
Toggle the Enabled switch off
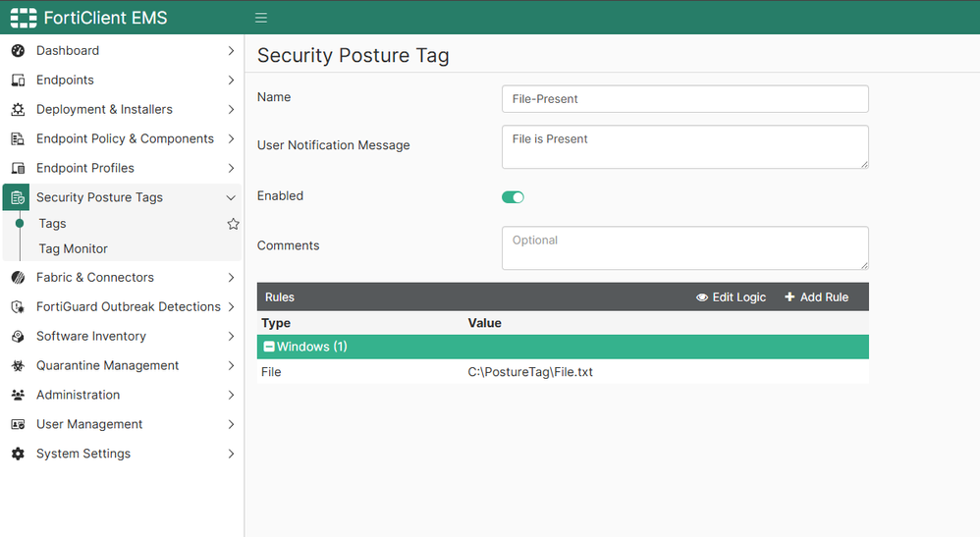click(513, 197)
